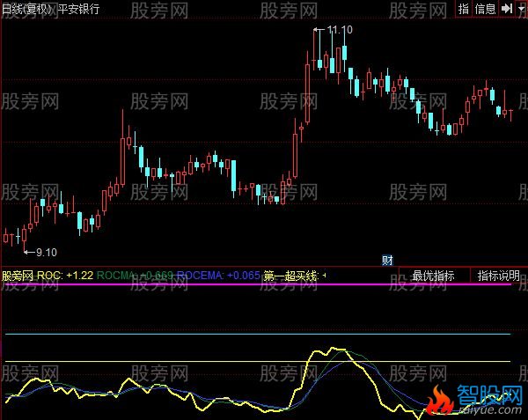
Task: Click the cyan horizontal indicator line
Action: click(258, 335)
